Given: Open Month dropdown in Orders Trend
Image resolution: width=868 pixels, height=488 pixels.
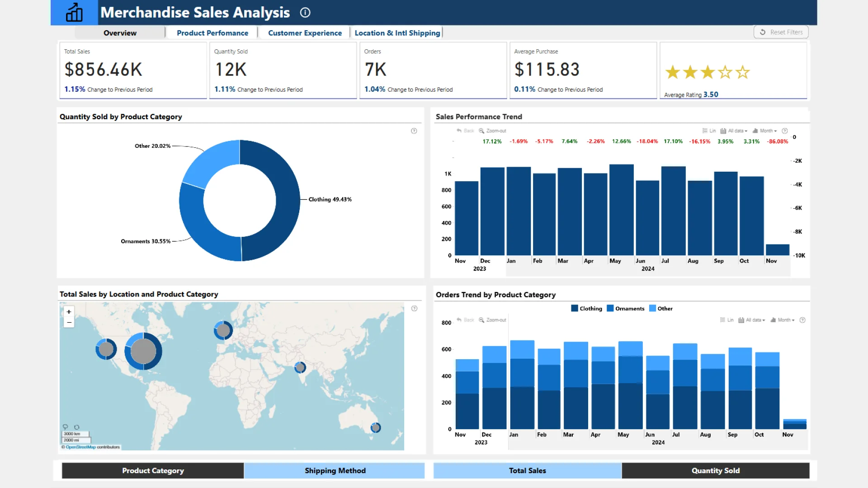Looking at the screenshot, I should [783, 320].
